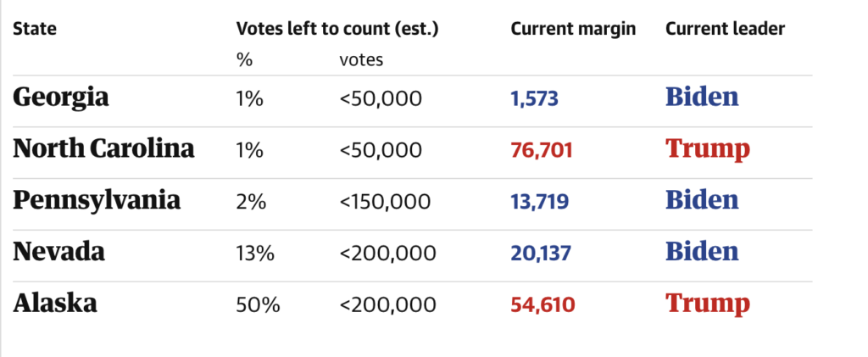Click the Current leader column header
The width and height of the screenshot is (868, 357).
tap(725, 29)
